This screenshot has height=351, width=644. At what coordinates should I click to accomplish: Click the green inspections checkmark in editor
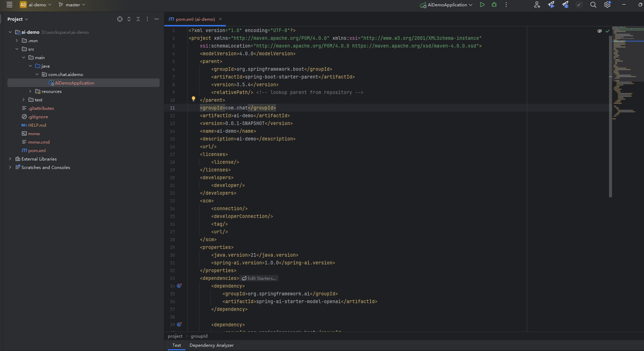point(607,31)
